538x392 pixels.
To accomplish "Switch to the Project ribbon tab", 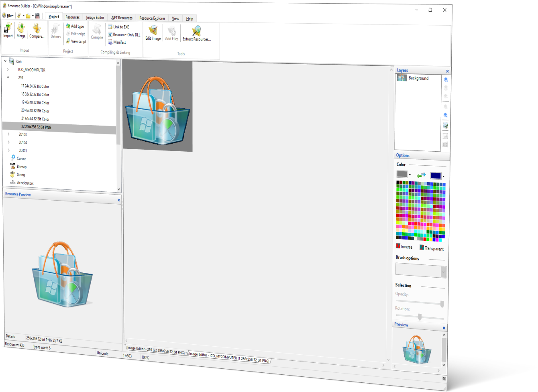I will (54, 16).
